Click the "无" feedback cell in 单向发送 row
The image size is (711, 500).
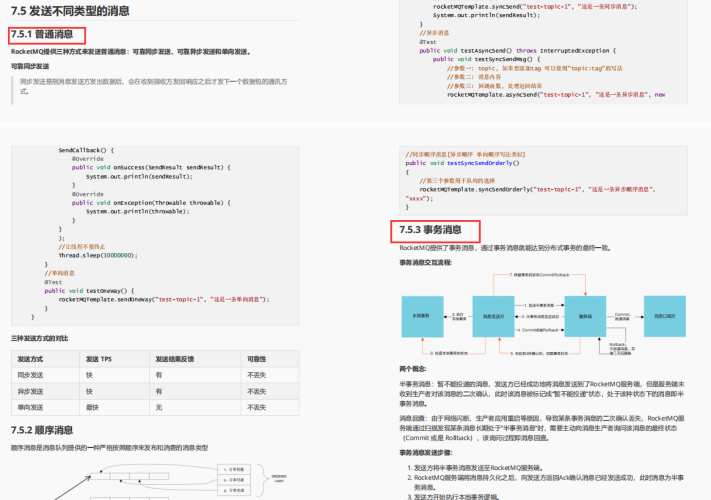coord(159,408)
